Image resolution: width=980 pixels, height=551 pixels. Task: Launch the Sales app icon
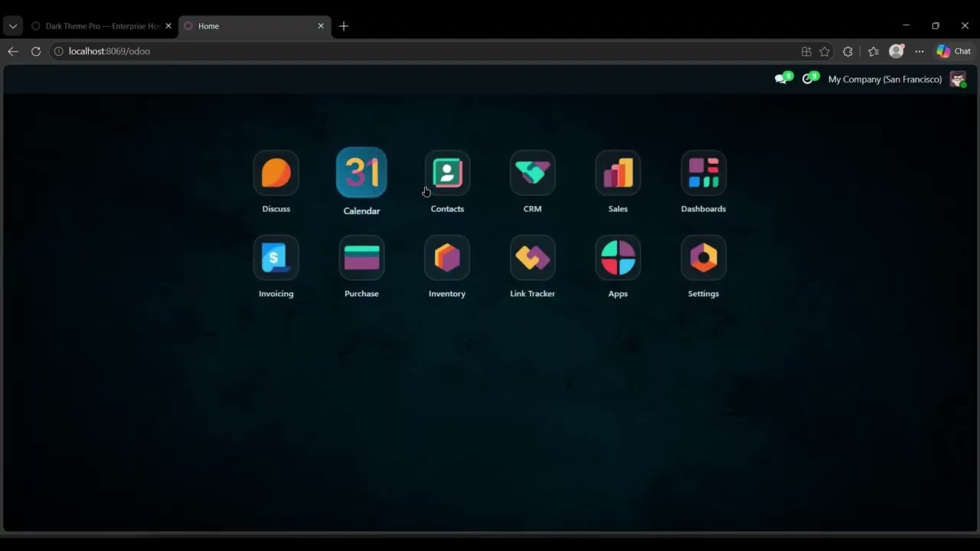click(x=618, y=173)
